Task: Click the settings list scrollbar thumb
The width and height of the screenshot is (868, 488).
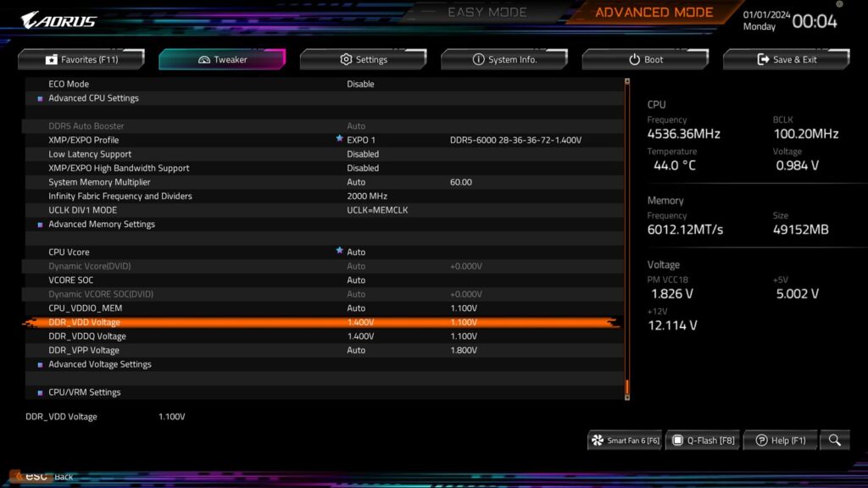Action: click(x=627, y=386)
